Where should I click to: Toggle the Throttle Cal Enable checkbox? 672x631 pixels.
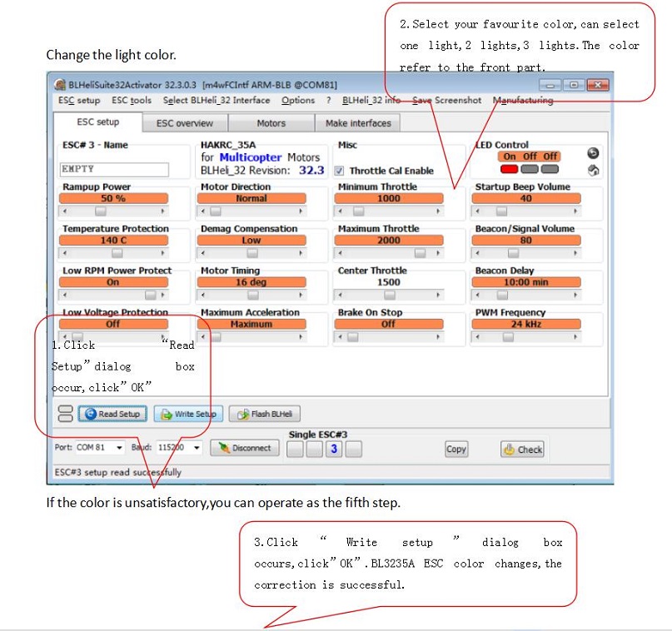coord(340,171)
